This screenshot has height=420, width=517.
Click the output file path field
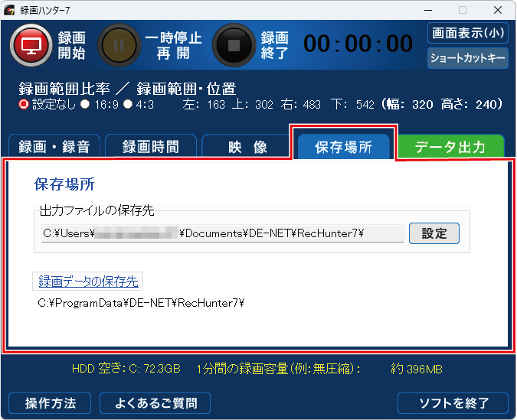click(222, 233)
